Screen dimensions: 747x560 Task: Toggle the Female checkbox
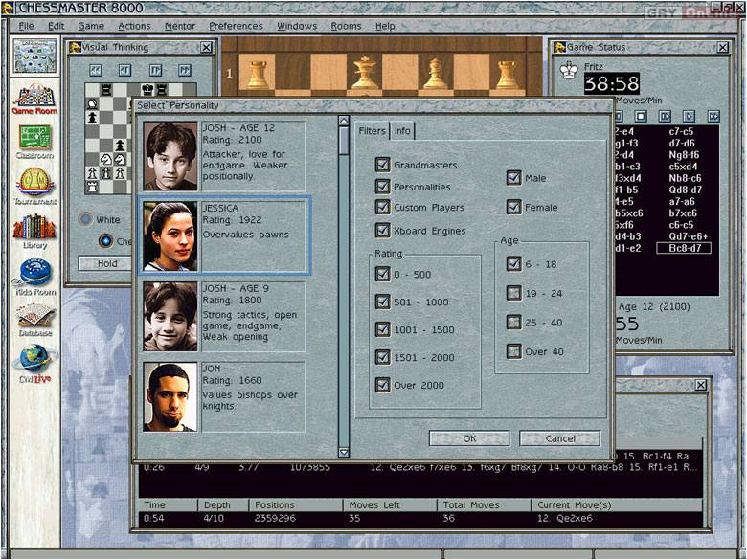(x=514, y=207)
